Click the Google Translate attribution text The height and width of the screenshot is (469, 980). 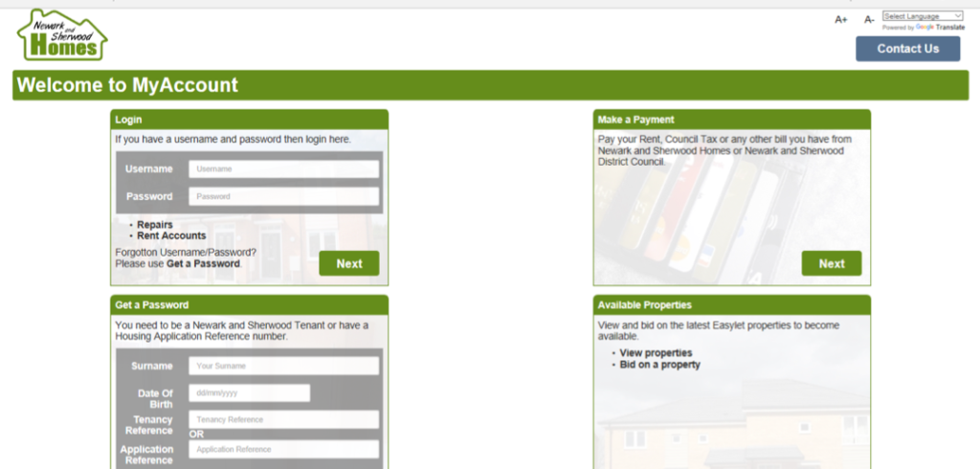click(x=924, y=28)
